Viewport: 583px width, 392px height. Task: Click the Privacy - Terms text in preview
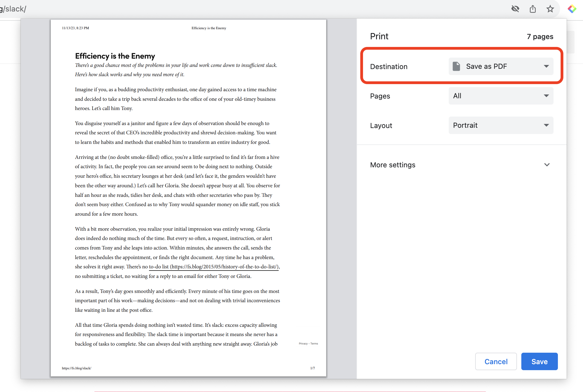308,343
